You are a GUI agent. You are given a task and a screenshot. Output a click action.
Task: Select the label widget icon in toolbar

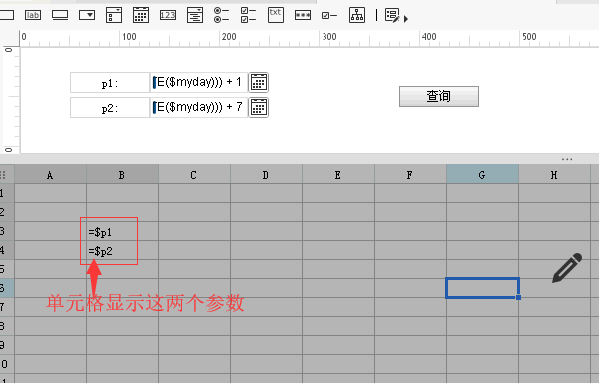[33, 15]
